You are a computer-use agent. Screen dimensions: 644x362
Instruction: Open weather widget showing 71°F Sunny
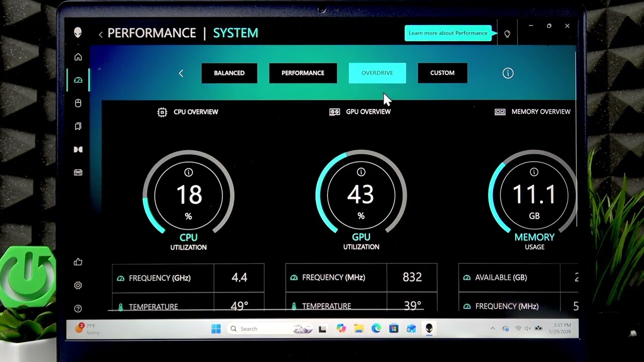tap(88, 329)
